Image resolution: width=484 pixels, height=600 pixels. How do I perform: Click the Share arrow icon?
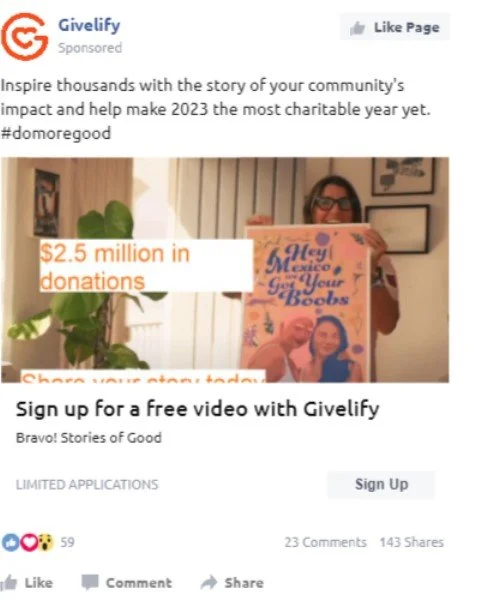[x=209, y=583]
